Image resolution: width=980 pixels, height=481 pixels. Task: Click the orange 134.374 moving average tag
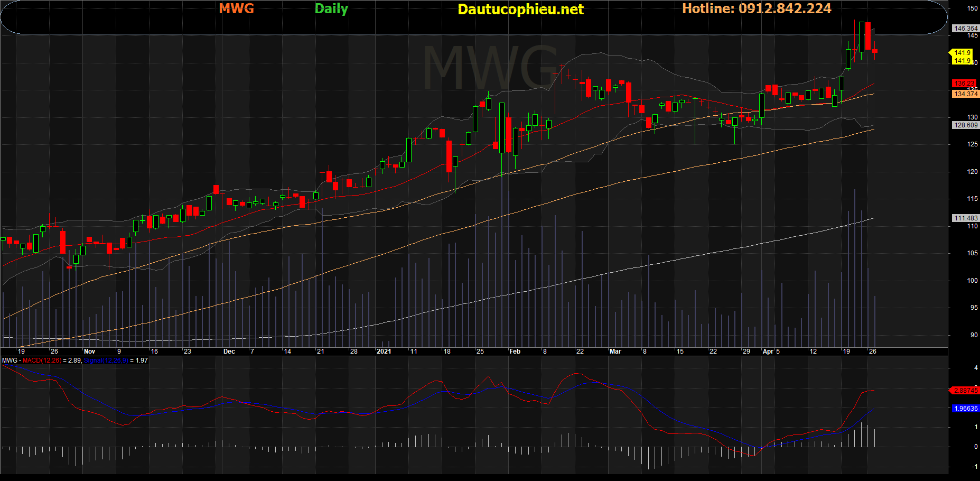pyautogui.click(x=965, y=94)
